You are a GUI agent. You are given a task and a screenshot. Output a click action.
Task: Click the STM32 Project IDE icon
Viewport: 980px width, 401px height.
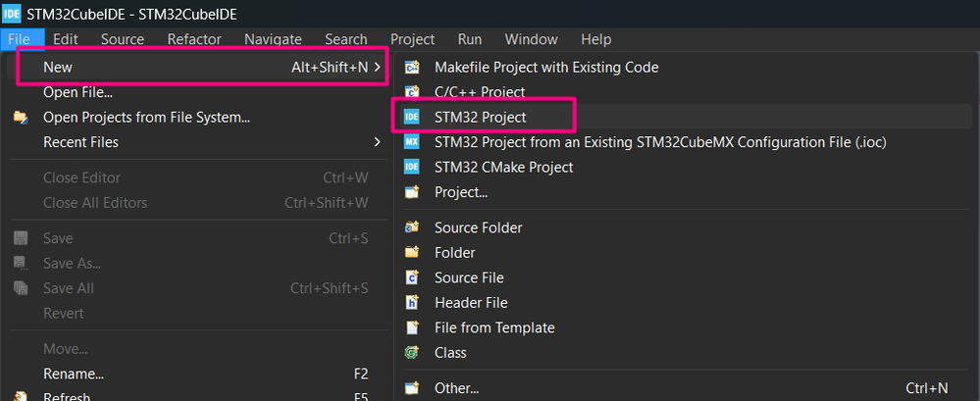click(412, 117)
